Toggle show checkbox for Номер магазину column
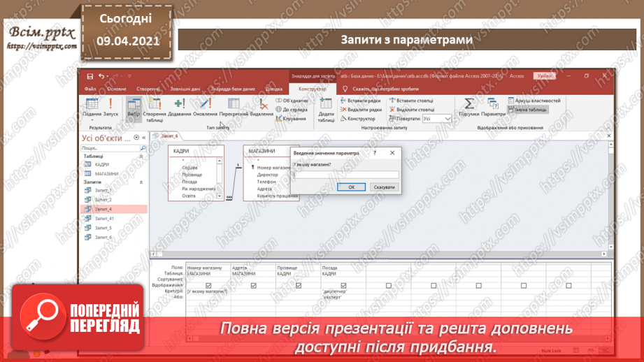Image resolution: width=644 pixels, height=362 pixels. [208, 286]
